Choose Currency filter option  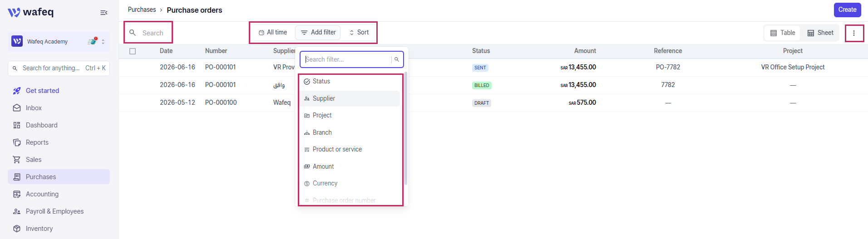(x=350, y=184)
